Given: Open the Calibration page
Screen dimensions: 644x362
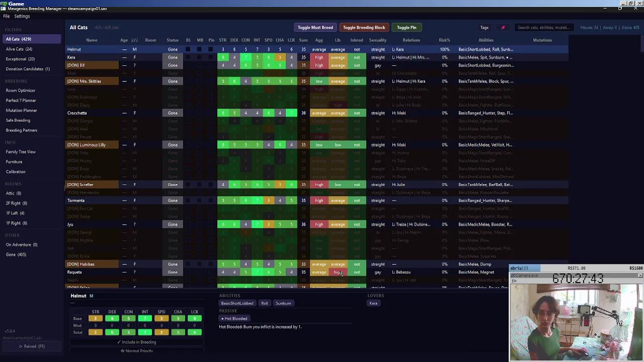Looking at the screenshot, I should 32,171.
